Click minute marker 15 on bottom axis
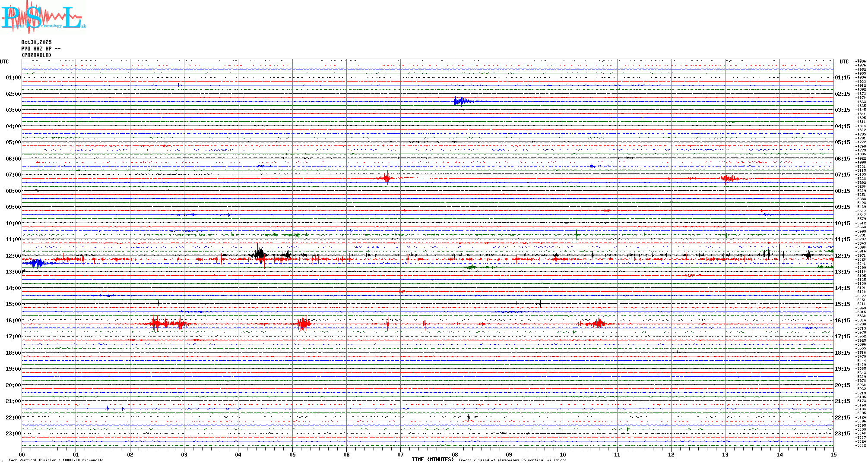Image resolution: width=868 pixels, height=466 pixels. point(833,454)
